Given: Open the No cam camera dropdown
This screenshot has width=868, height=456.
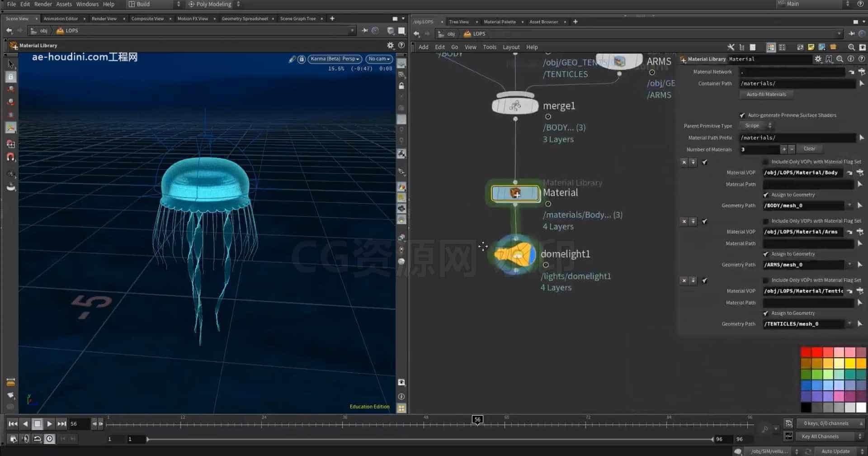Looking at the screenshot, I should [x=379, y=59].
